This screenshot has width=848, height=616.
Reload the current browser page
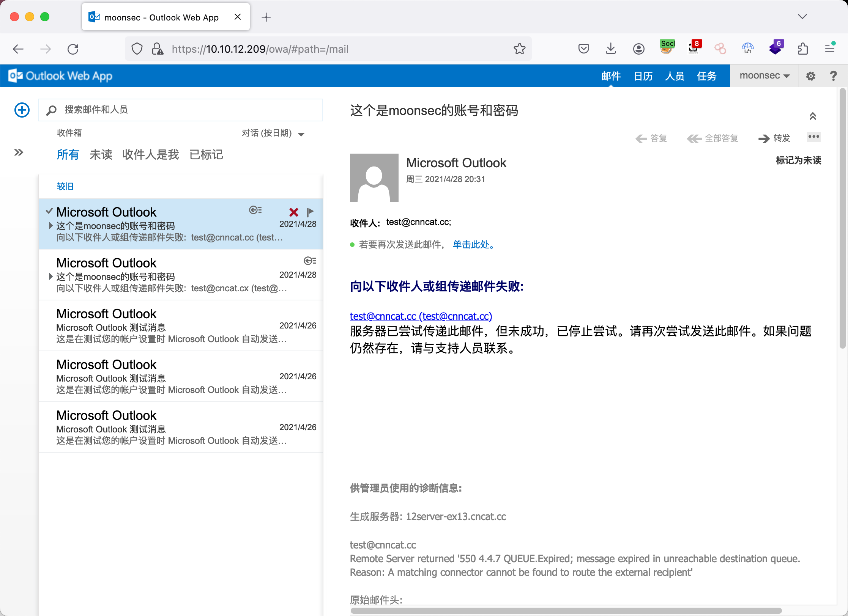click(73, 49)
